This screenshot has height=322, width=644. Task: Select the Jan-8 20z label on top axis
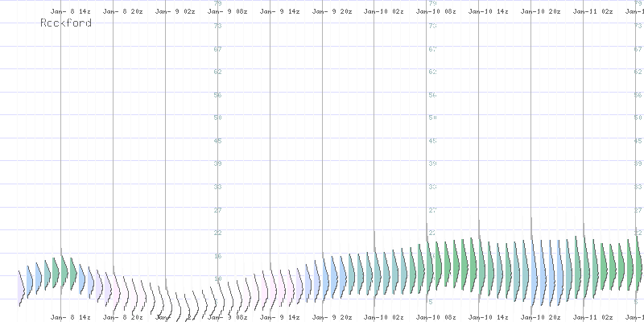click(x=122, y=13)
